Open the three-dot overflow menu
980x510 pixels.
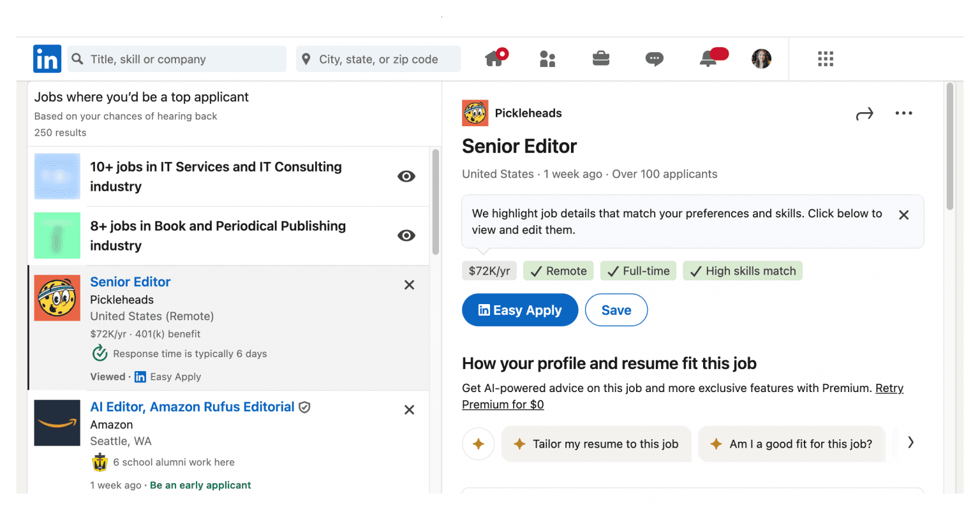[903, 113]
